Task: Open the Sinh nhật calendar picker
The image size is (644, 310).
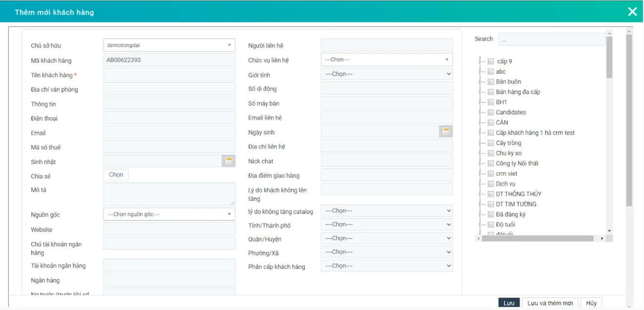Action: click(x=229, y=161)
